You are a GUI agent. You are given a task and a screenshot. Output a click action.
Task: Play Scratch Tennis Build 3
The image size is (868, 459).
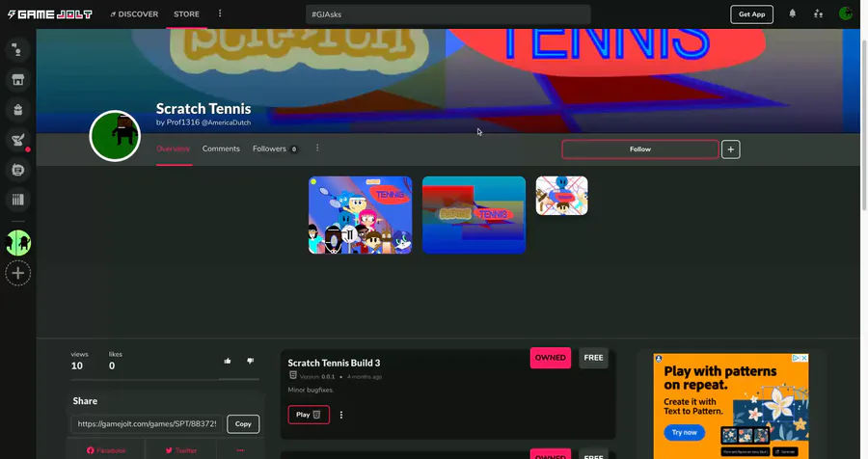coord(309,415)
